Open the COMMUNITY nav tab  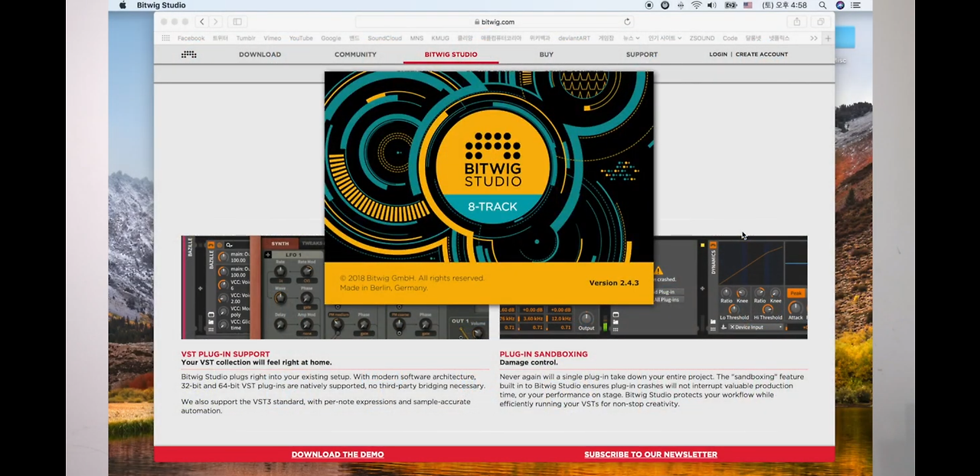click(355, 54)
